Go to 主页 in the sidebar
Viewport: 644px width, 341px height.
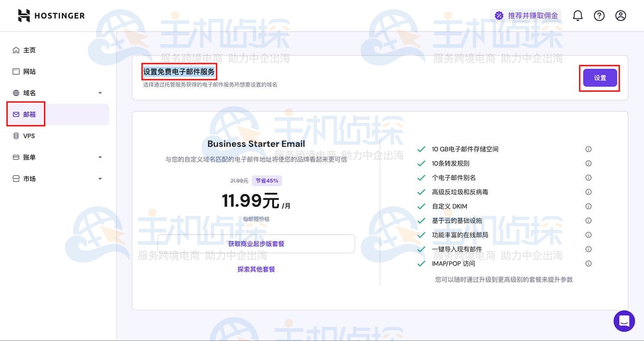tap(29, 50)
